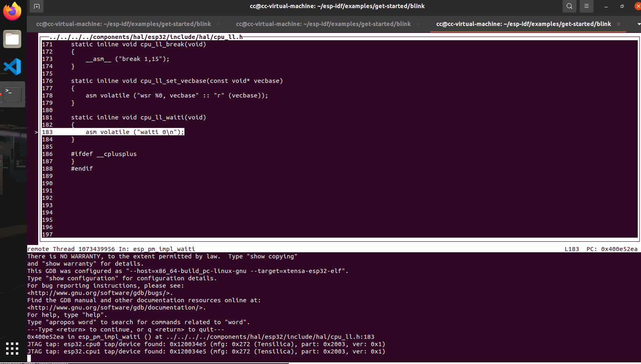
Task: Click the L183 status indicator
Action: [572, 249]
